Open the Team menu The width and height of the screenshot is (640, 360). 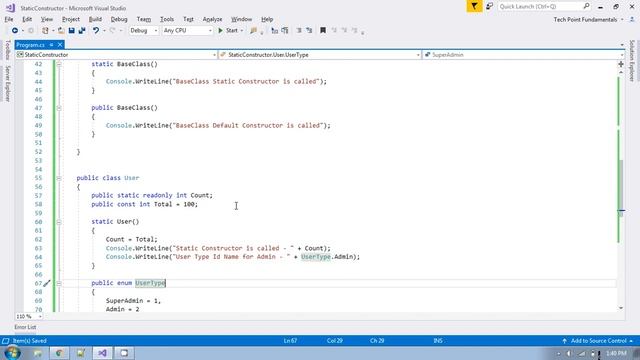click(144, 19)
